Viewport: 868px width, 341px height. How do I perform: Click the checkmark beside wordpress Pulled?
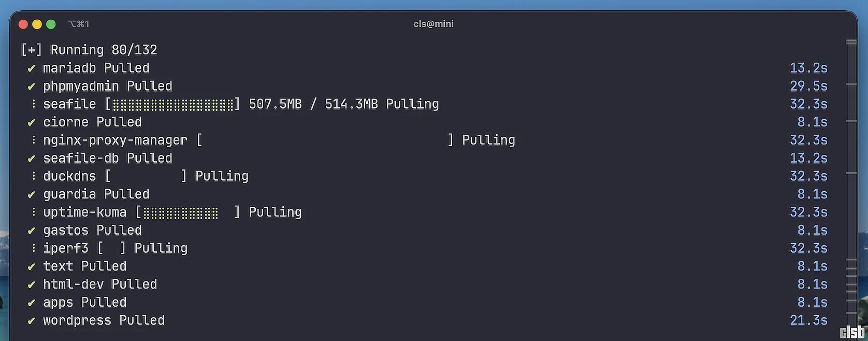click(32, 321)
